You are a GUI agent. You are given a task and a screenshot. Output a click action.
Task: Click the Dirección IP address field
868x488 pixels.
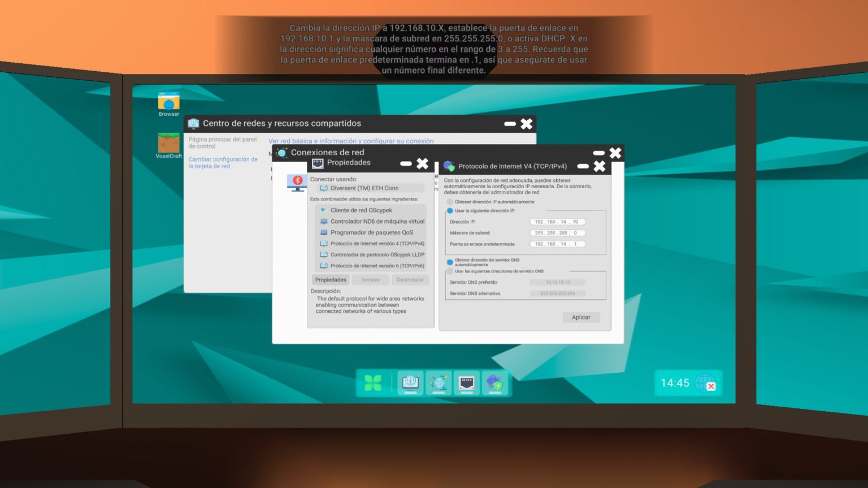pos(558,221)
